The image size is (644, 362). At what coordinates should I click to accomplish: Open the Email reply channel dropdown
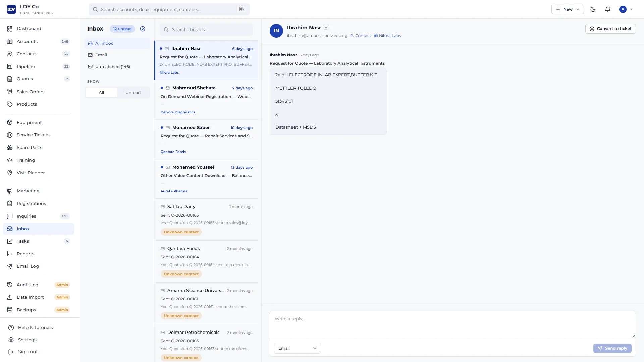click(297, 348)
